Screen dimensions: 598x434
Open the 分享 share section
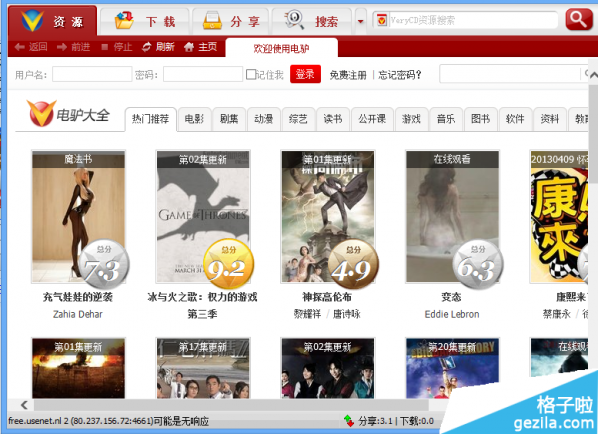[x=231, y=22]
